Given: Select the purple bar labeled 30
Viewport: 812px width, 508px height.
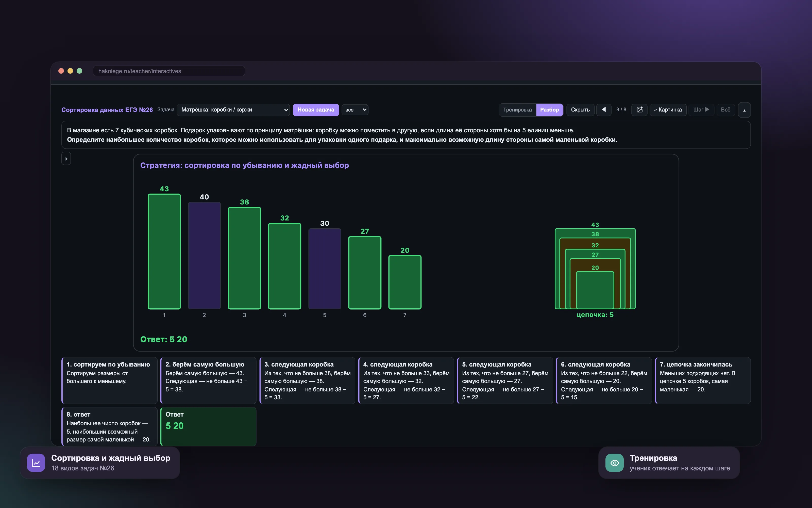Looking at the screenshot, I should 325,269.
